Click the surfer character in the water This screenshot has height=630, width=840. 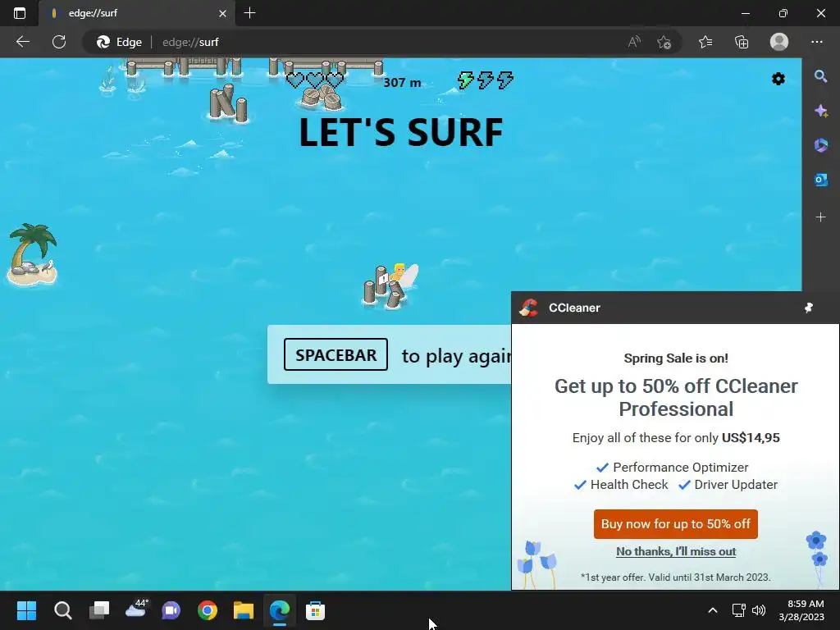click(403, 277)
